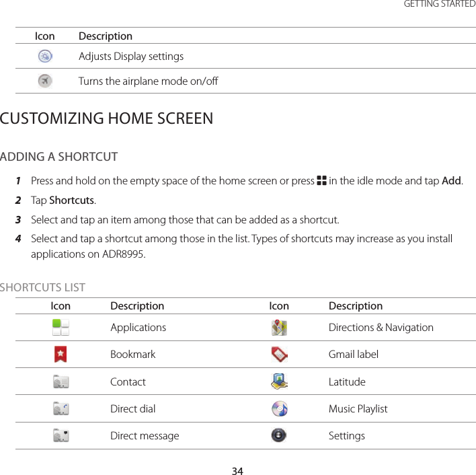476x475 pixels.
Task: Click the bold Shortcuts text
Action: (x=72, y=200)
